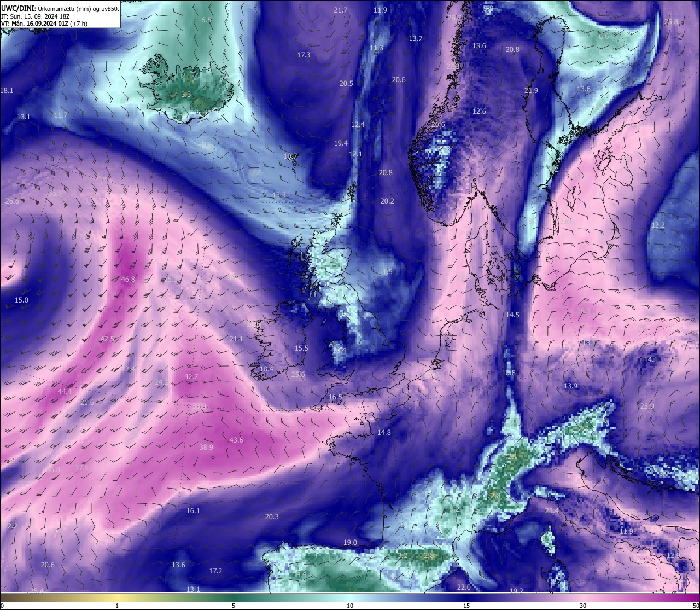The image size is (700, 610).
Task: Click the 15.5 value near Ireland
Action: pos(301,348)
